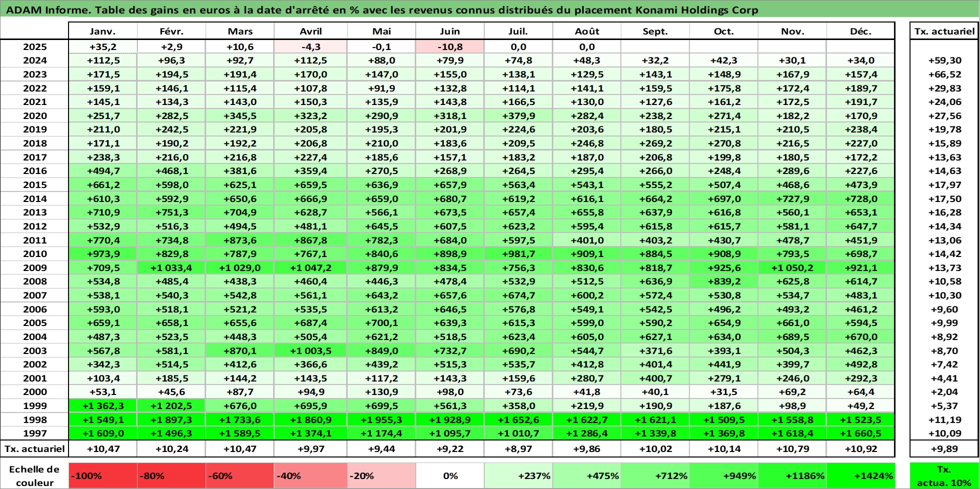Screen dimensions: 980x489
Task: Select cell +1 033,4
Action: (x=172, y=268)
